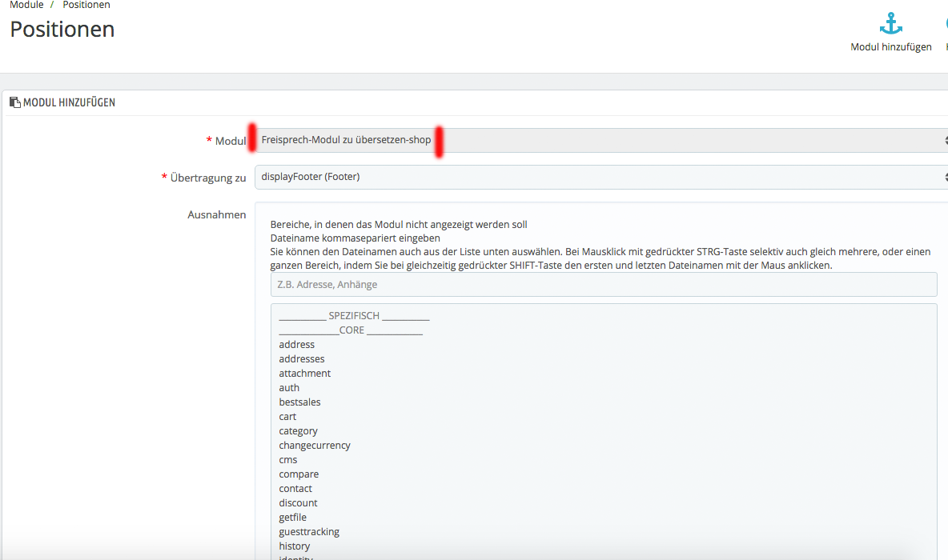
Task: Select 'bestsales' in the exceptions list
Action: 300,402
